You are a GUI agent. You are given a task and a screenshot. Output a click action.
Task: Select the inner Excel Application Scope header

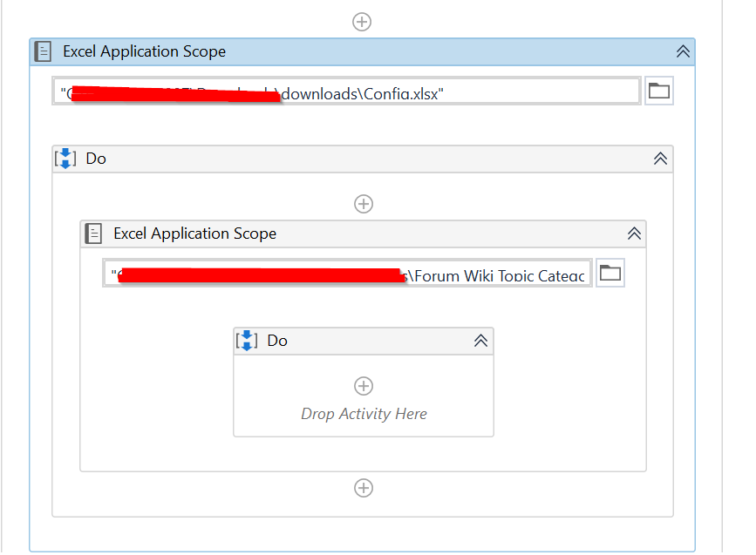(x=194, y=234)
